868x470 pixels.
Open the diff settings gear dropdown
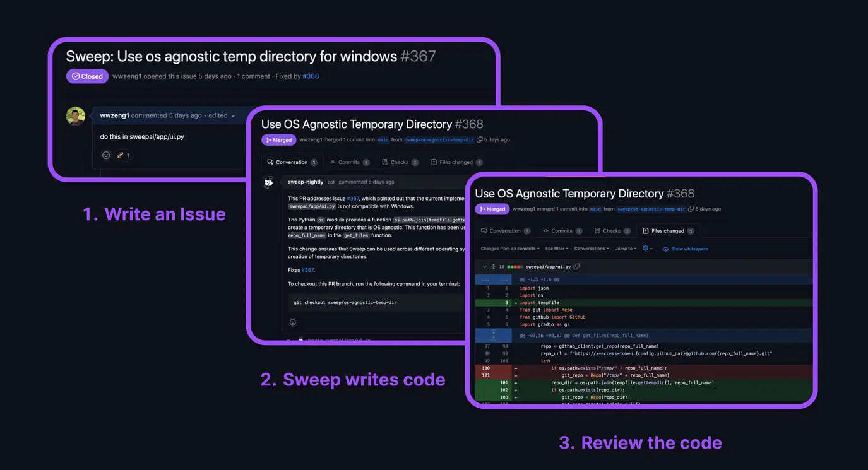pos(647,249)
